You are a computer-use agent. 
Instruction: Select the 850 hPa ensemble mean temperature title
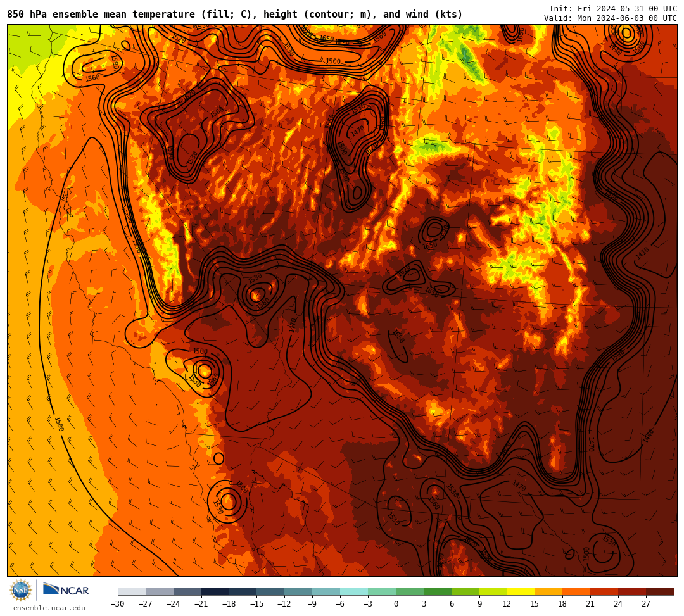pos(235,15)
